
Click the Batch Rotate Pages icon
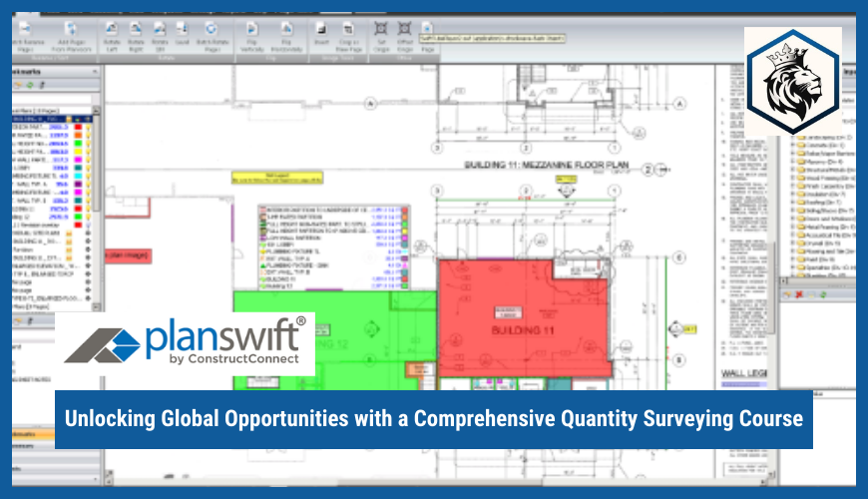tap(211, 29)
